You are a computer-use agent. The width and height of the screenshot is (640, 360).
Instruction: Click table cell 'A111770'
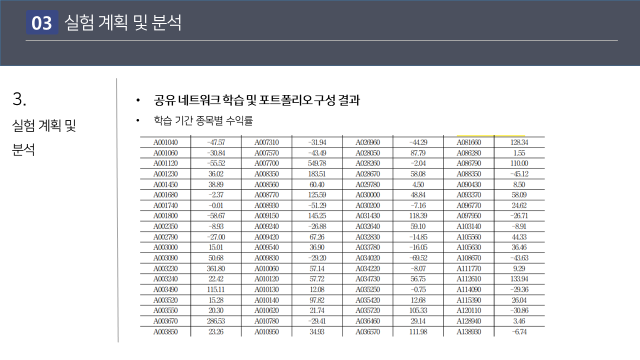(x=469, y=269)
